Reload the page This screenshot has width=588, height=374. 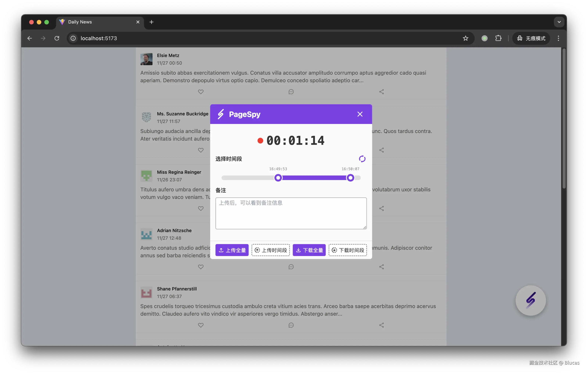(57, 38)
